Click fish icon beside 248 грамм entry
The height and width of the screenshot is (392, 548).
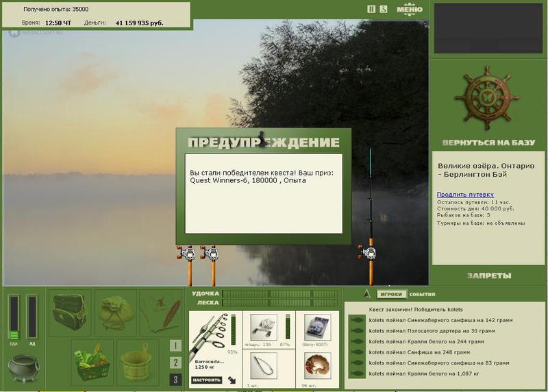(357, 352)
